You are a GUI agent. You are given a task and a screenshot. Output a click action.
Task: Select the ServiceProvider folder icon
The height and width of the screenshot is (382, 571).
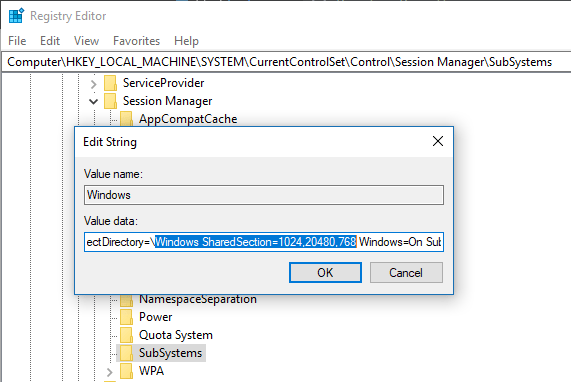click(110, 83)
